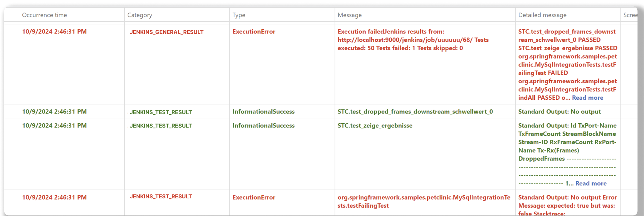Click InformationalSuccess in the dropped_frames test row

[x=263, y=112]
